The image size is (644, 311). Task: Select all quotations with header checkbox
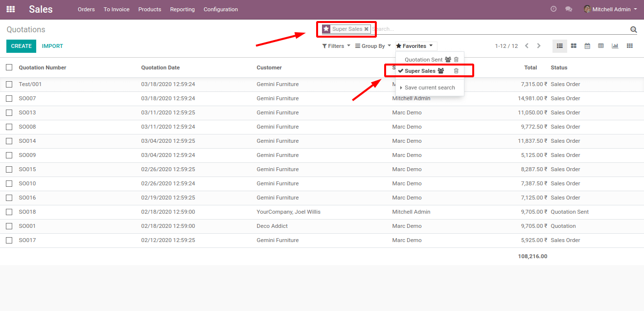[9, 67]
